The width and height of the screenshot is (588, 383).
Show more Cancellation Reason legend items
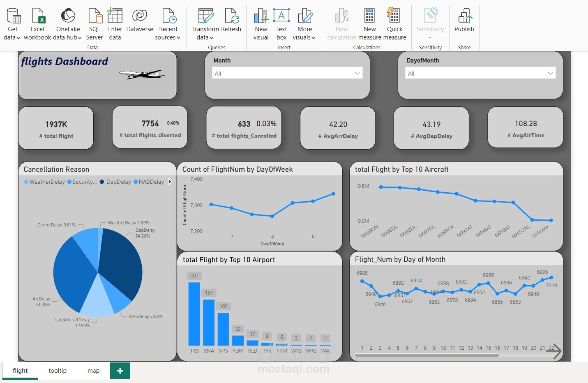(170, 182)
